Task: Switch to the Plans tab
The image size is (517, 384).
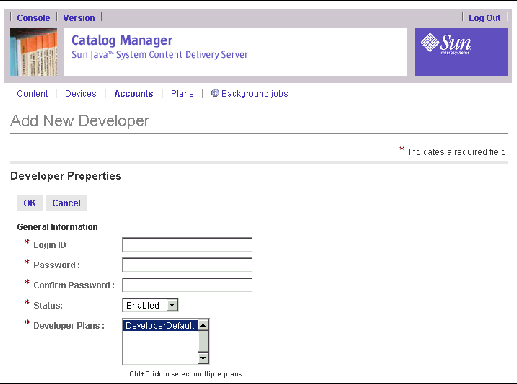Action: pos(182,94)
